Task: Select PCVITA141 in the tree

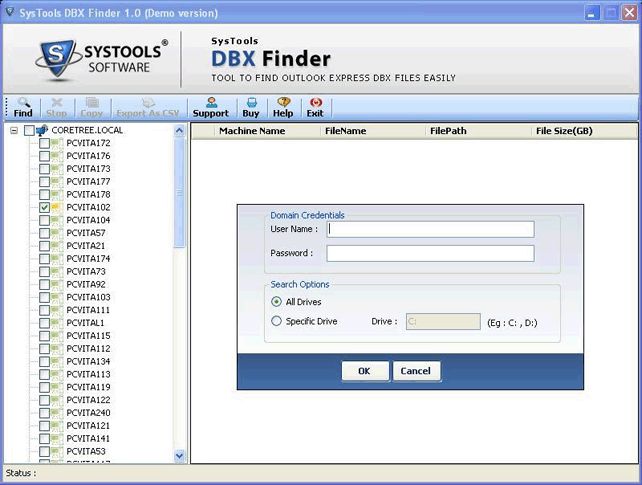Action: (88, 439)
